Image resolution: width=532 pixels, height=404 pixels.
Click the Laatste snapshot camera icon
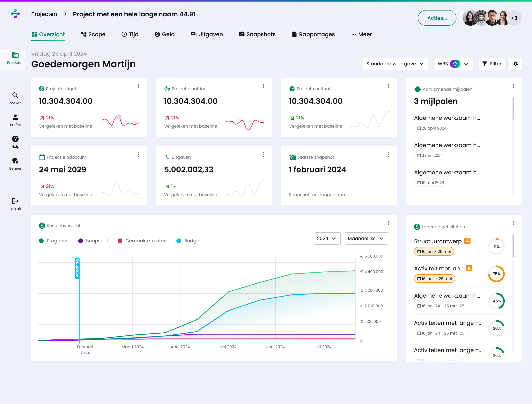point(292,157)
